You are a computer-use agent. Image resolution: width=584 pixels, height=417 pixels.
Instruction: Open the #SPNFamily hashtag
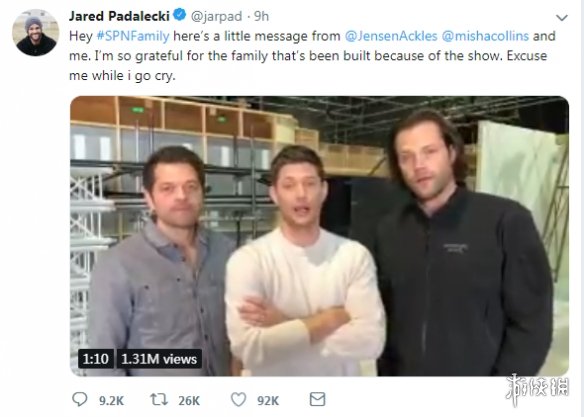coord(133,36)
